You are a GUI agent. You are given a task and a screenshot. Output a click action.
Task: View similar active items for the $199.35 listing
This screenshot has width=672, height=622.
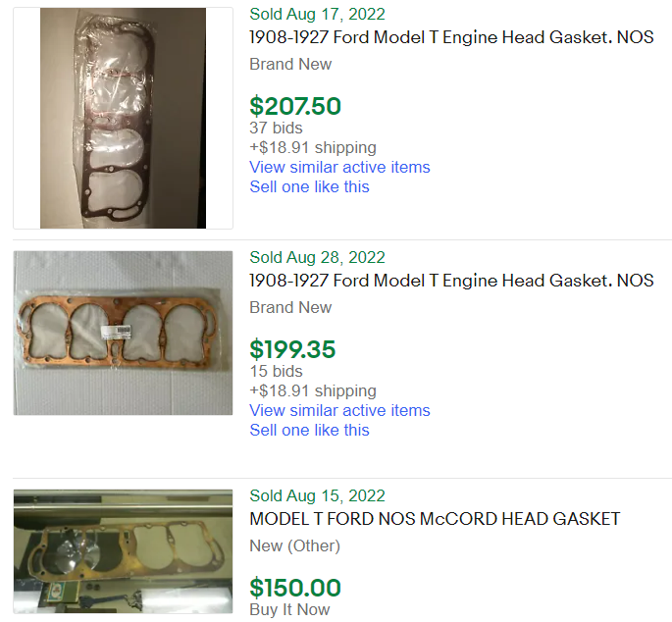point(339,410)
